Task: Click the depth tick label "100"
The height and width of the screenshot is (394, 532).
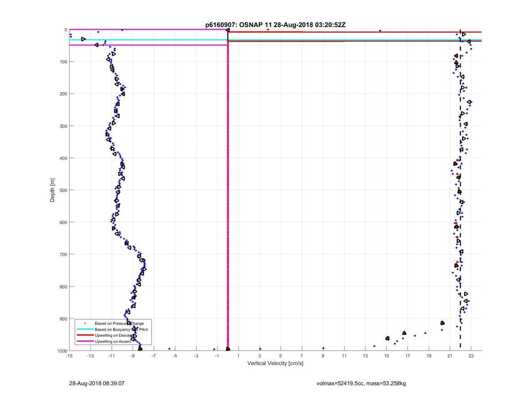Action: pyautogui.click(x=63, y=62)
